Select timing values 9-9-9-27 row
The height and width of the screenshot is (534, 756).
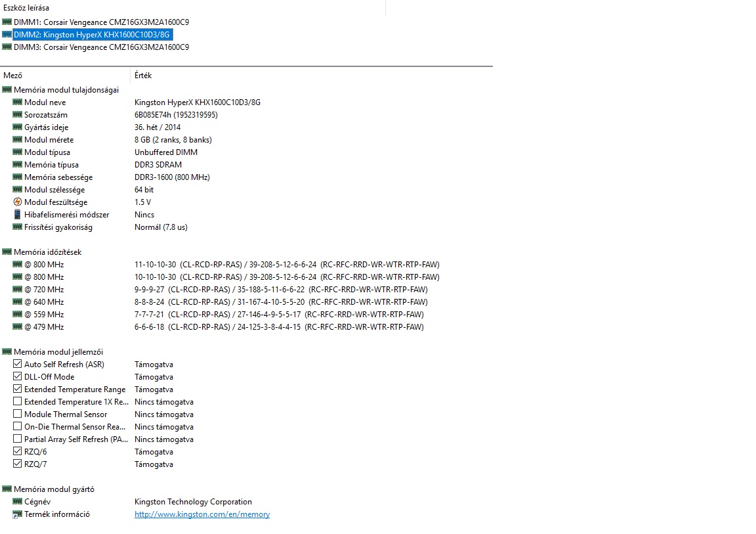click(x=281, y=290)
